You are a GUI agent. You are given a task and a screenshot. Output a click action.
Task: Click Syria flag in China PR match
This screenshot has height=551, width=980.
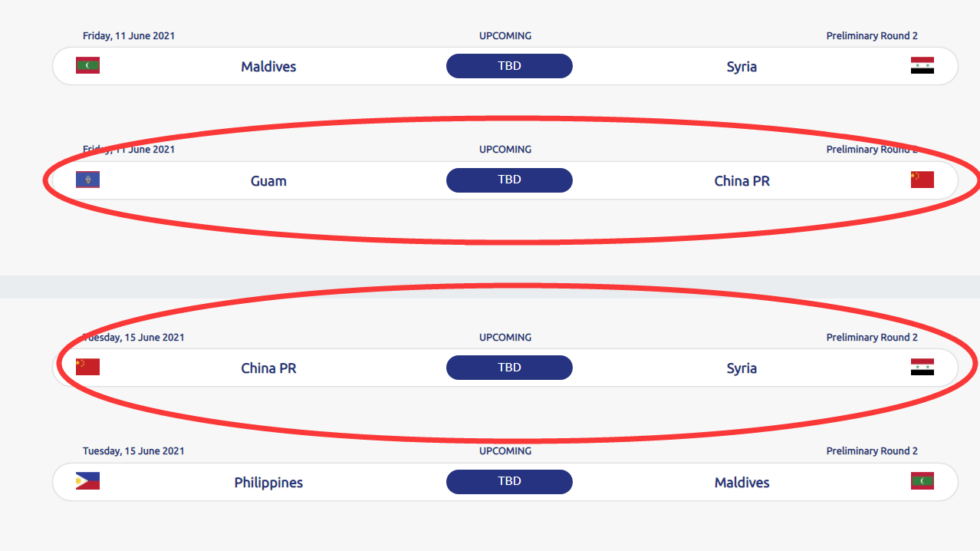(922, 367)
